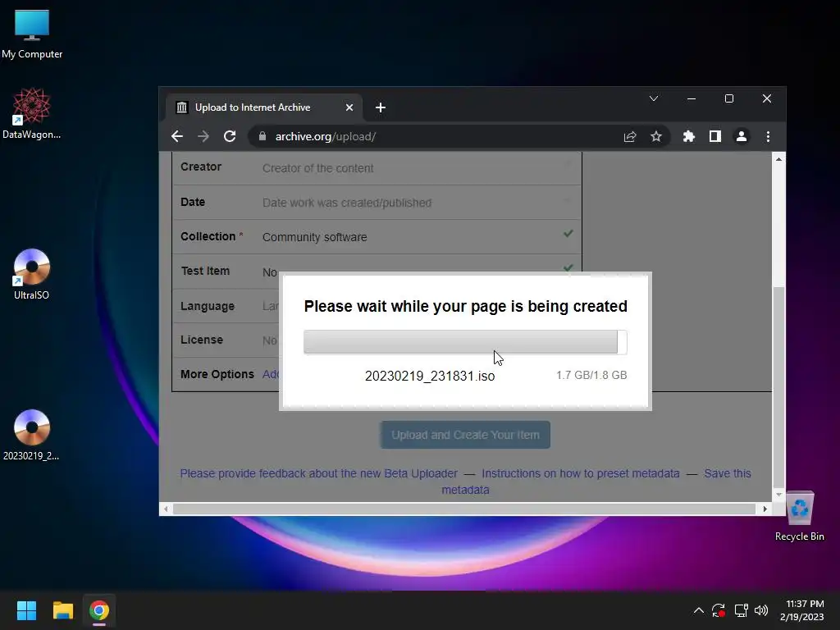The height and width of the screenshot is (630, 840).
Task: Bookmark this tab with star icon
Action: tap(656, 137)
